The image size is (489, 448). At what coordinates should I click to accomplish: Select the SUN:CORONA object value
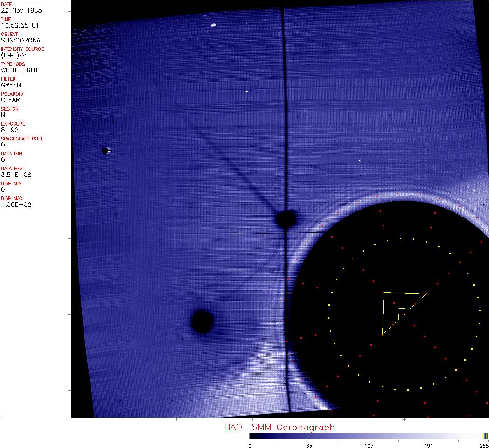coord(21,40)
